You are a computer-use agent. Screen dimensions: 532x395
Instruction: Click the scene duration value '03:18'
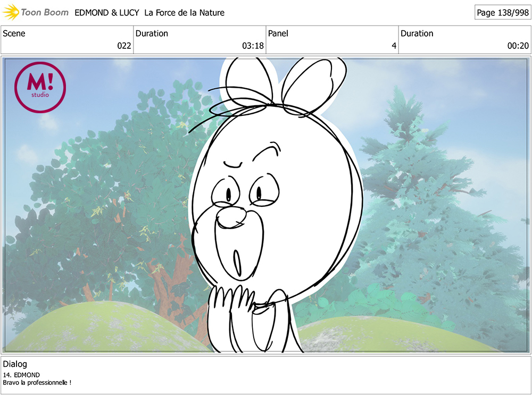pos(253,46)
